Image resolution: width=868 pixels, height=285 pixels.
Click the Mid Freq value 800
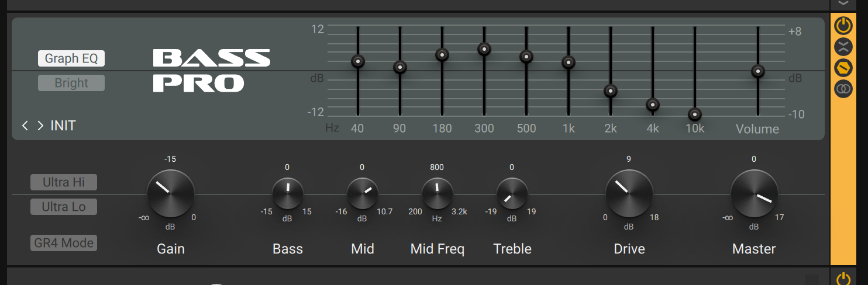(x=437, y=167)
